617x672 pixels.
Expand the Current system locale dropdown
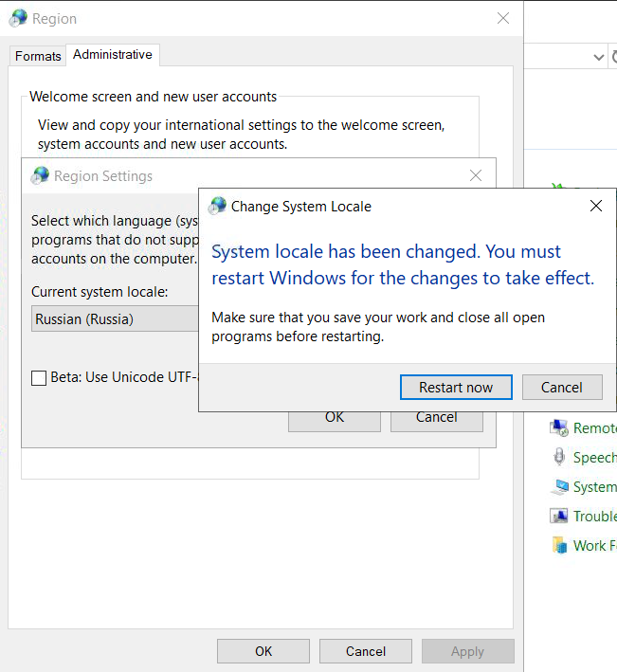[x=114, y=319]
